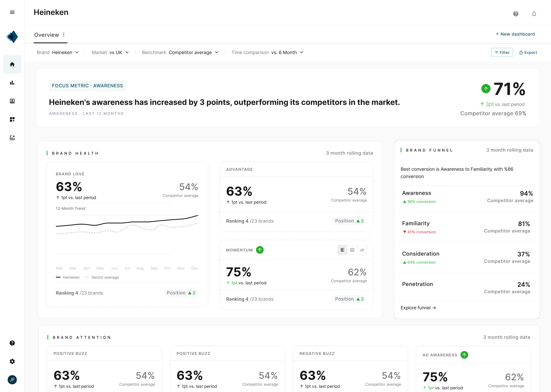
Task: Click the 86% conversion indicator
Action: pos(419,202)
